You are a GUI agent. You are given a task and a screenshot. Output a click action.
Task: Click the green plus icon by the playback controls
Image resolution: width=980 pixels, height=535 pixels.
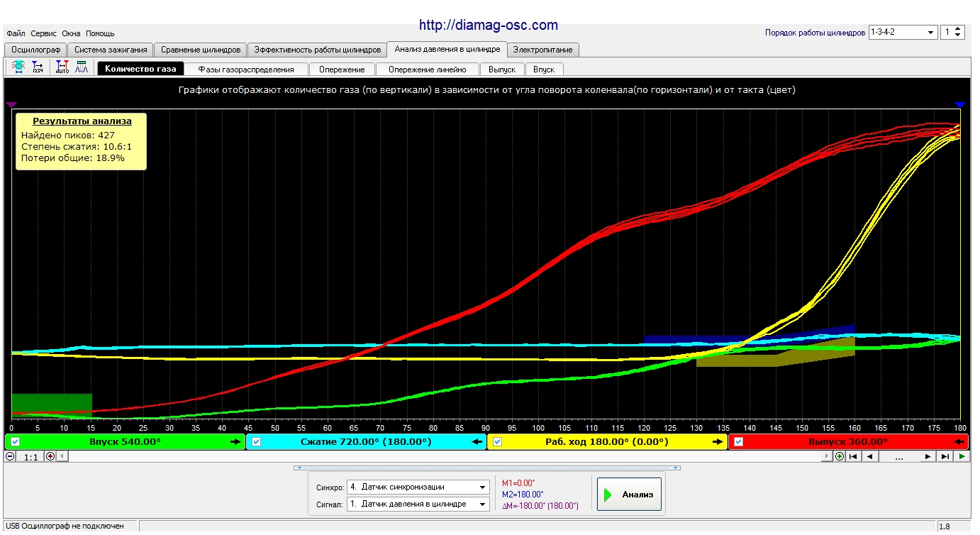click(x=840, y=456)
